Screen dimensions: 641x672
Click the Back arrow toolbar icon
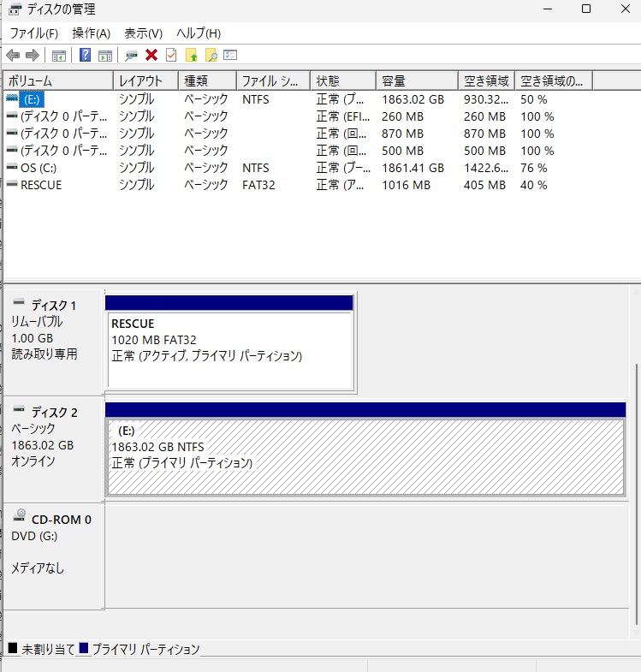coord(13,56)
